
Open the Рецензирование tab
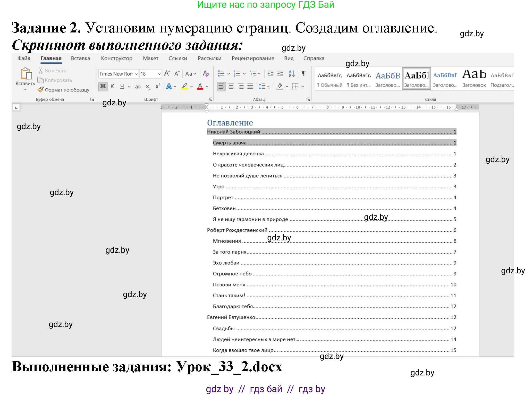(x=252, y=58)
